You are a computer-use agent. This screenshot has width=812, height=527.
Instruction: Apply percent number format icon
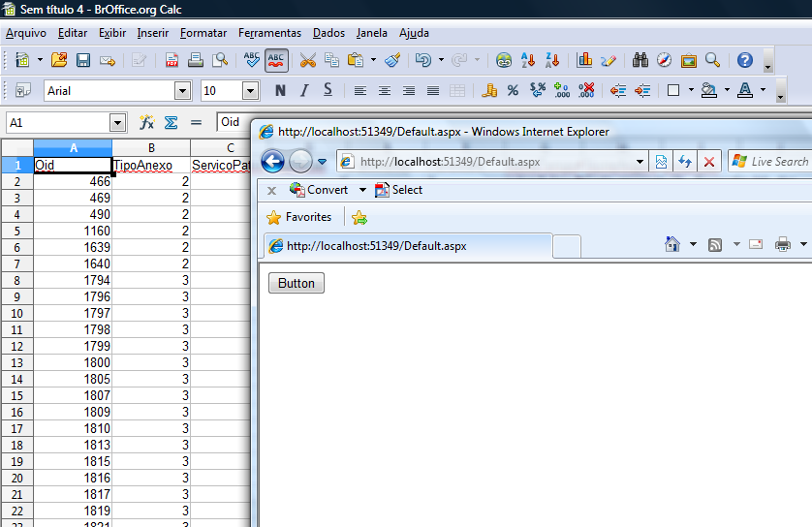coord(513,91)
